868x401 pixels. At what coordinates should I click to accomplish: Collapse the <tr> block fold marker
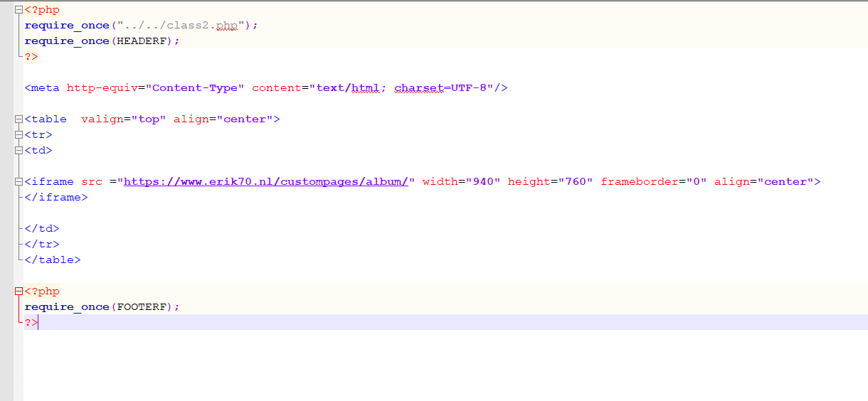pyautogui.click(x=19, y=135)
